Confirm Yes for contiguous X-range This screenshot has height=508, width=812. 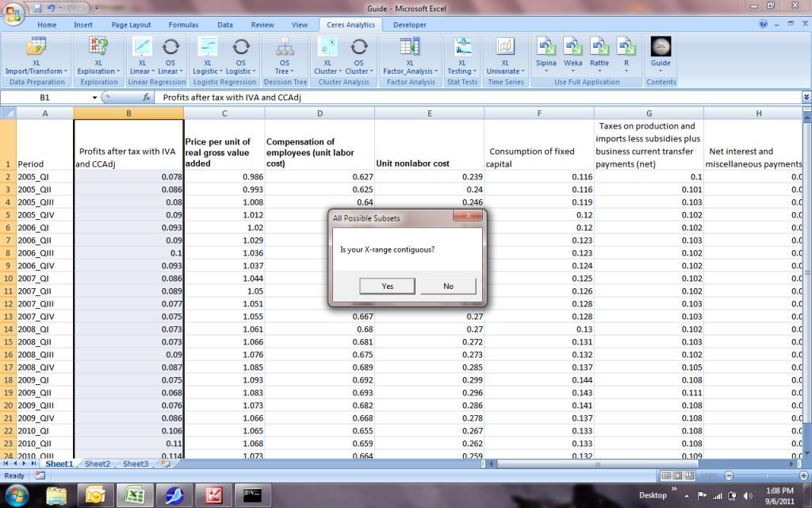point(387,286)
